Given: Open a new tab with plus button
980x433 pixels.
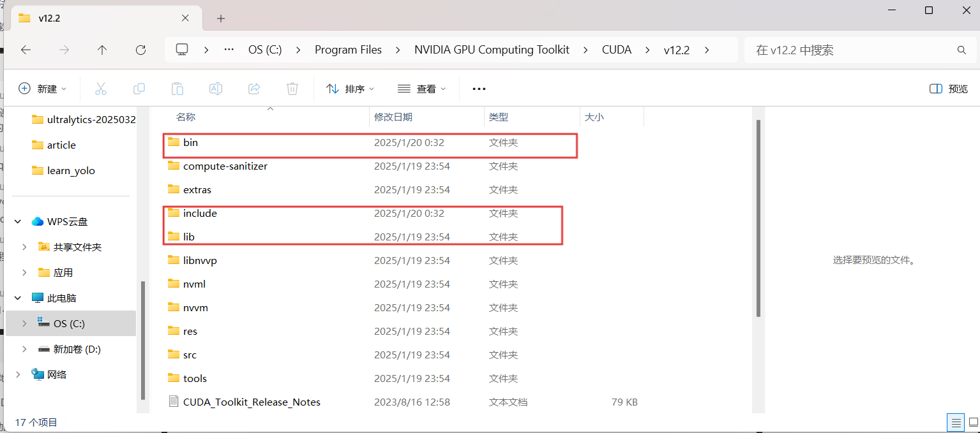Looking at the screenshot, I should point(221,18).
